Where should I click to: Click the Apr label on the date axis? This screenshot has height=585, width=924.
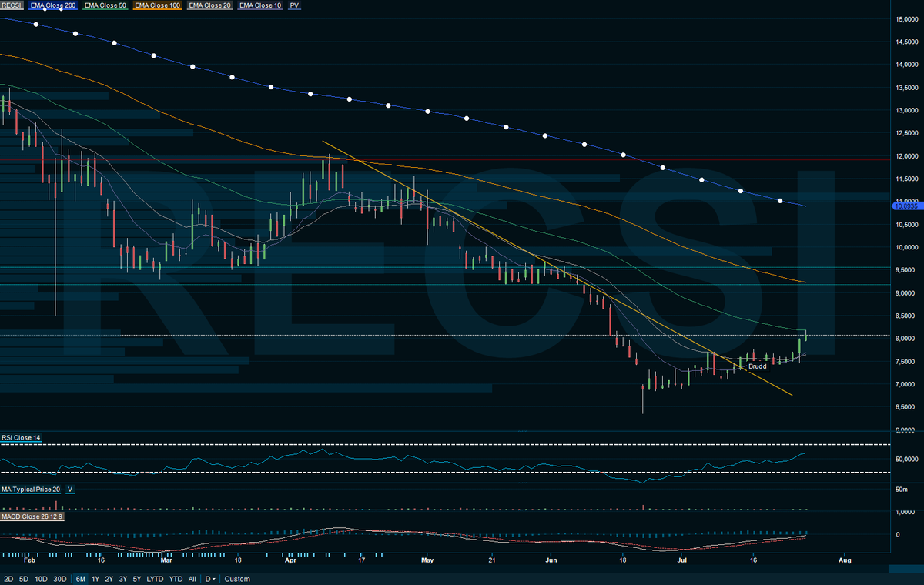click(290, 562)
